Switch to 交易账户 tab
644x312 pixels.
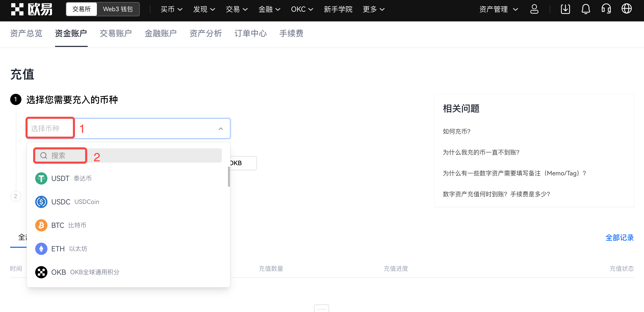116,33
